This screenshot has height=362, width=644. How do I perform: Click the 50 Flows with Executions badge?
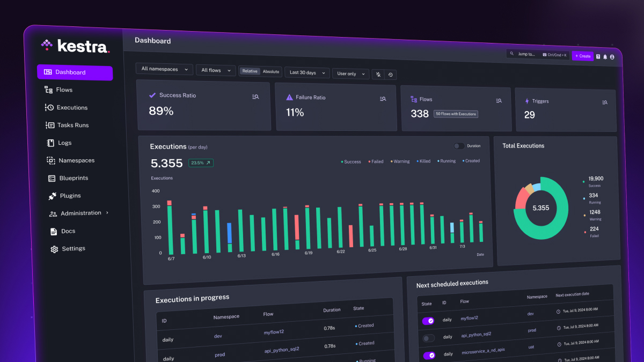click(456, 114)
